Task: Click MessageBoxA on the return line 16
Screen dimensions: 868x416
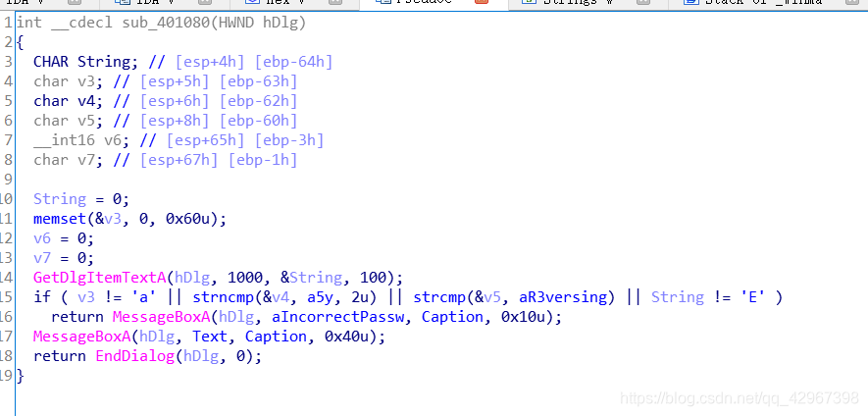Action: [162, 316]
